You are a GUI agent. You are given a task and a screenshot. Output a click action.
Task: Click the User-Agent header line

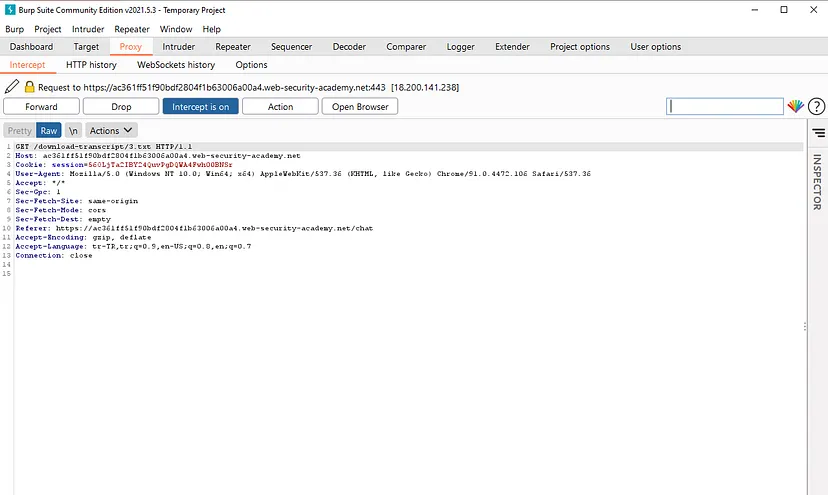coord(303,173)
